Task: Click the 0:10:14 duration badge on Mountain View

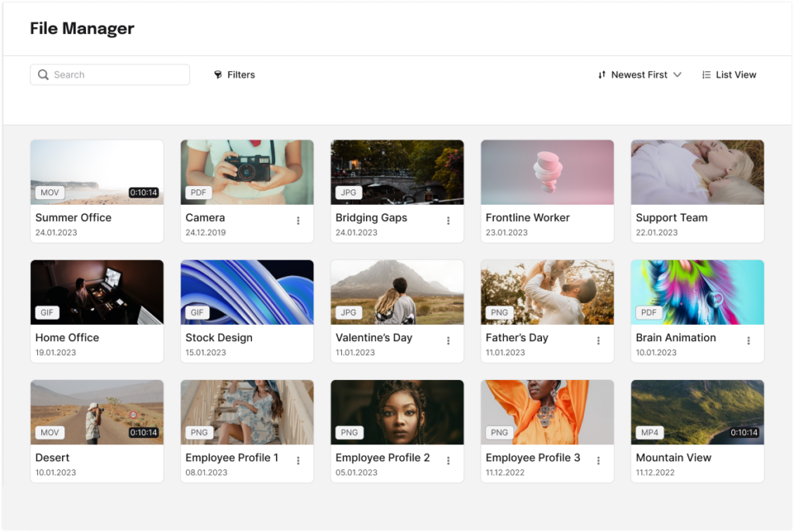Action: [746, 433]
